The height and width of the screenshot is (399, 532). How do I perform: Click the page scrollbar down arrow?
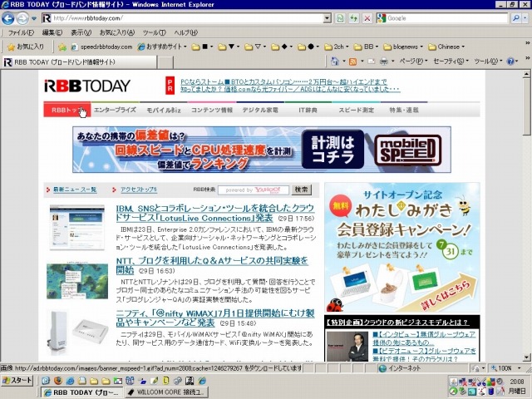526,357
